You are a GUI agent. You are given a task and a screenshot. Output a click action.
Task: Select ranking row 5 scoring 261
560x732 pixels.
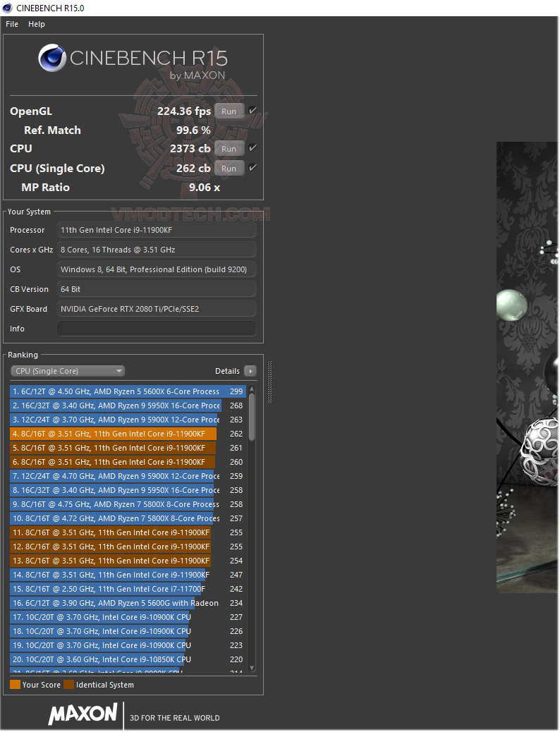point(128,448)
